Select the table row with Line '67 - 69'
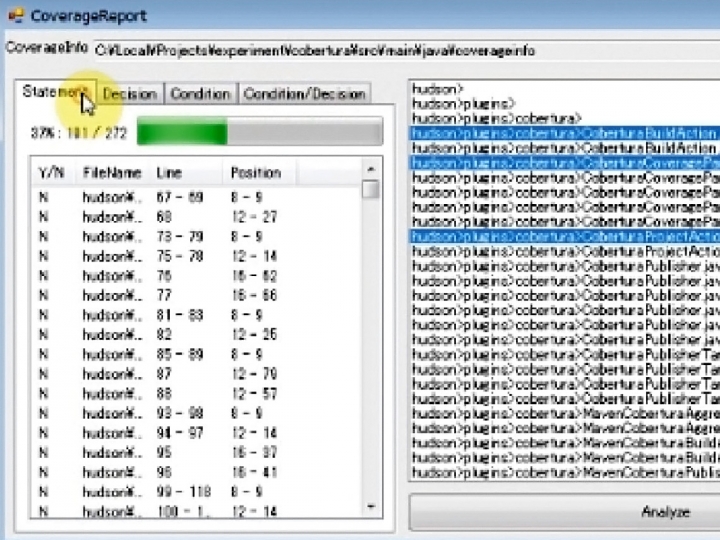This screenshot has height=540, width=720. [x=197, y=197]
